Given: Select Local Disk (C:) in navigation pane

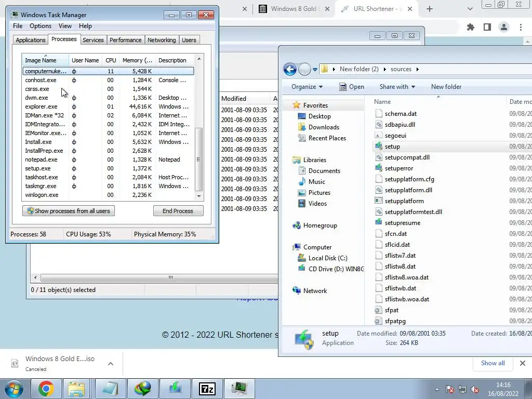Looking at the screenshot, I should 323,258.
